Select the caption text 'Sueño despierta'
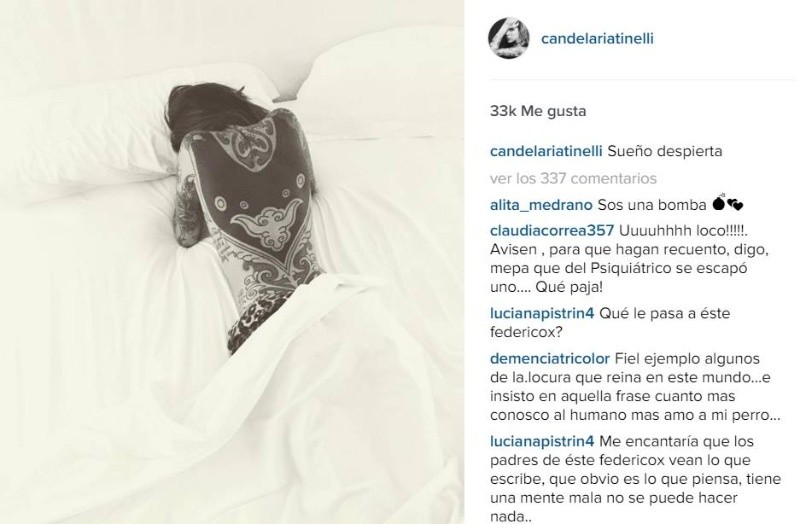The width and height of the screenshot is (800, 524). [665, 152]
